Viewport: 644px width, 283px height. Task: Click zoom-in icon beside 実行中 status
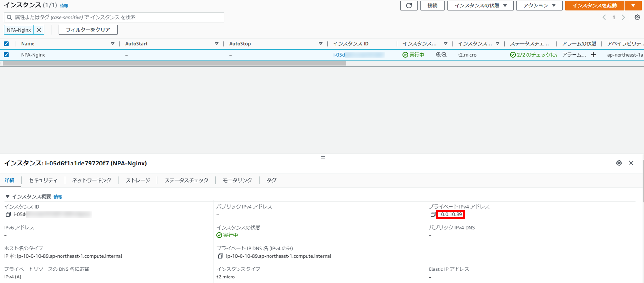(438, 55)
